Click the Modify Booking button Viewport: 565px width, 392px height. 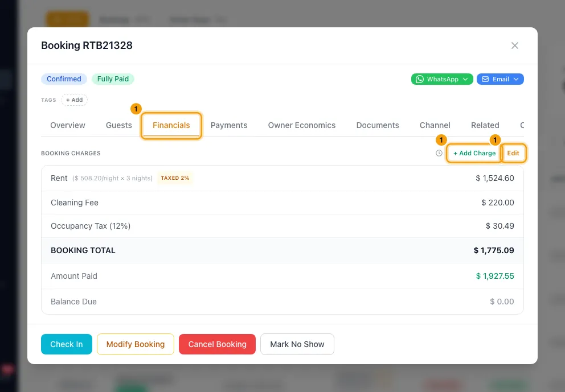tap(136, 344)
